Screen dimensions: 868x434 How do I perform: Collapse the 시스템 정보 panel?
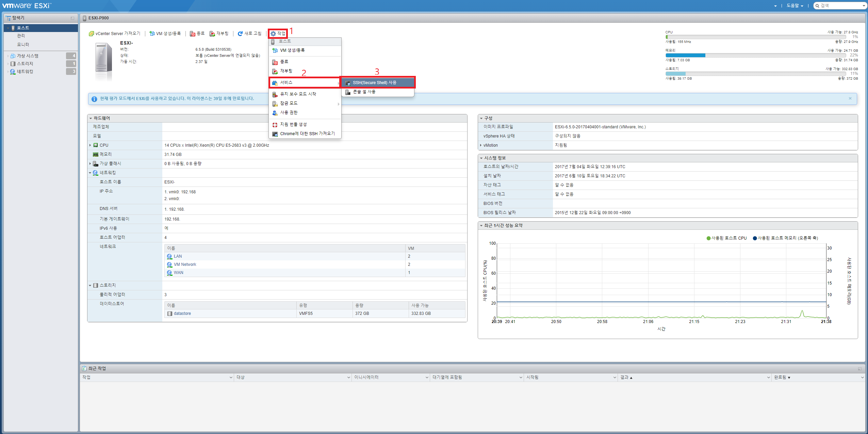tap(481, 158)
